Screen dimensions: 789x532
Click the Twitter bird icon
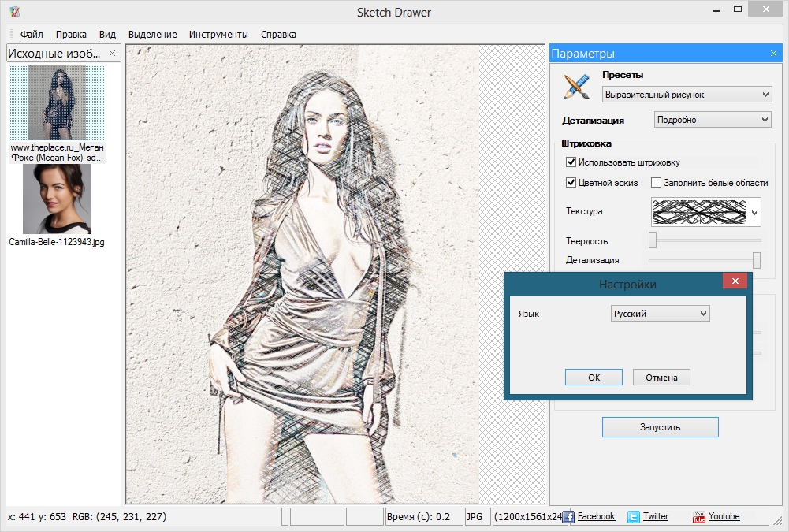point(634,517)
